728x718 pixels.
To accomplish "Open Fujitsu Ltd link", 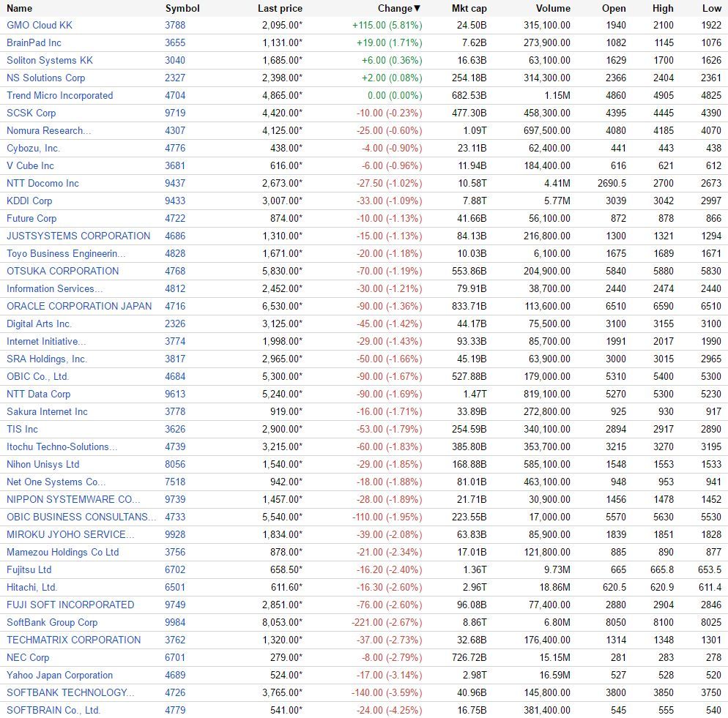I will (29, 570).
